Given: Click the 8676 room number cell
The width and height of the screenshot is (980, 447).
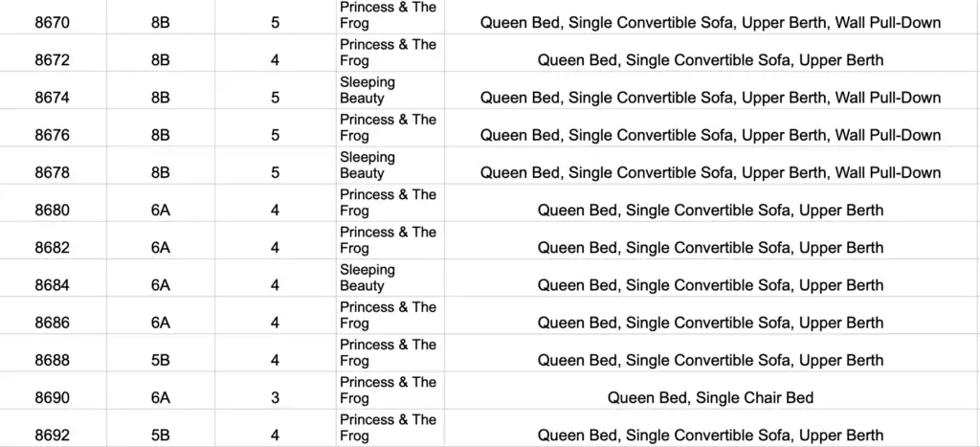Looking at the screenshot, I should pyautogui.click(x=52, y=135).
